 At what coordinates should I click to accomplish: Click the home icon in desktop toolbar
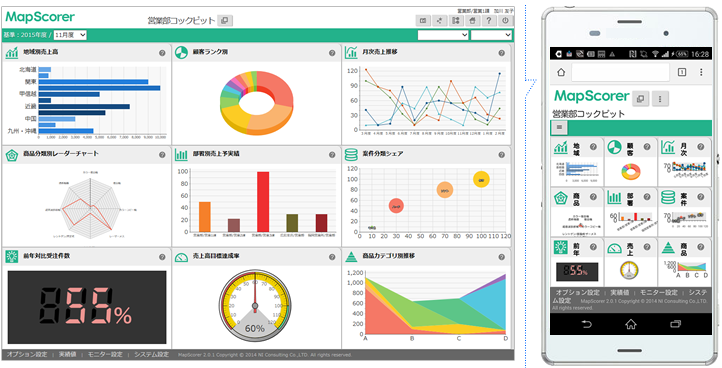click(472, 20)
